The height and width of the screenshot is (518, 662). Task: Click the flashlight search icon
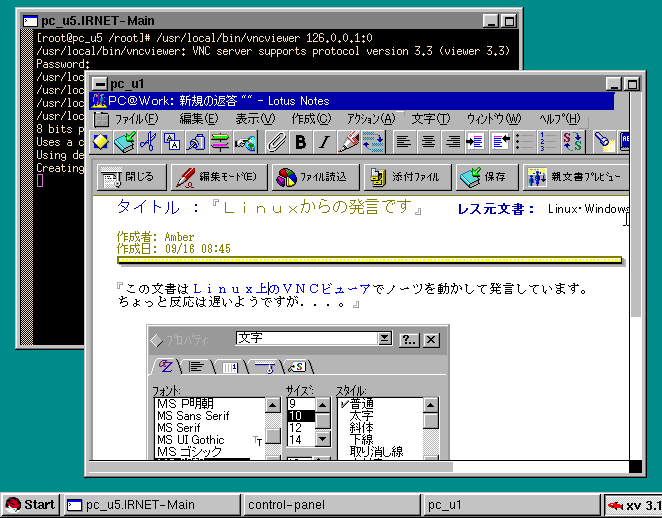(x=604, y=142)
